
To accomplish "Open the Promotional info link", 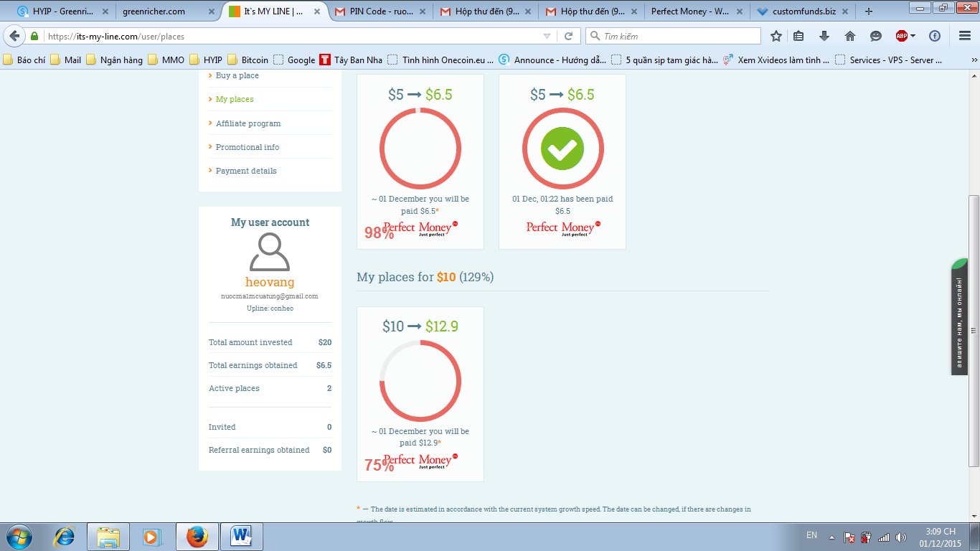I will (248, 147).
